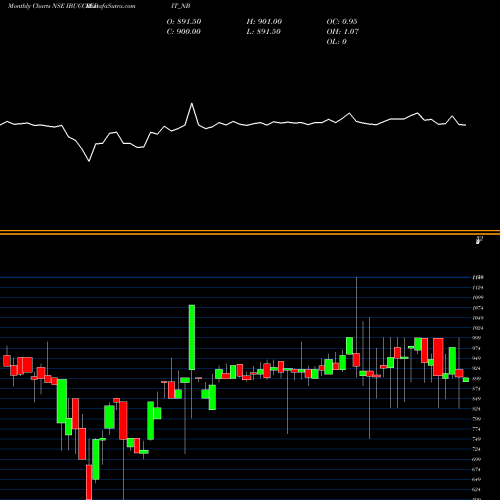Click the 1099 price axis label
Viewport: 500px width, 500px height.
(478, 298)
